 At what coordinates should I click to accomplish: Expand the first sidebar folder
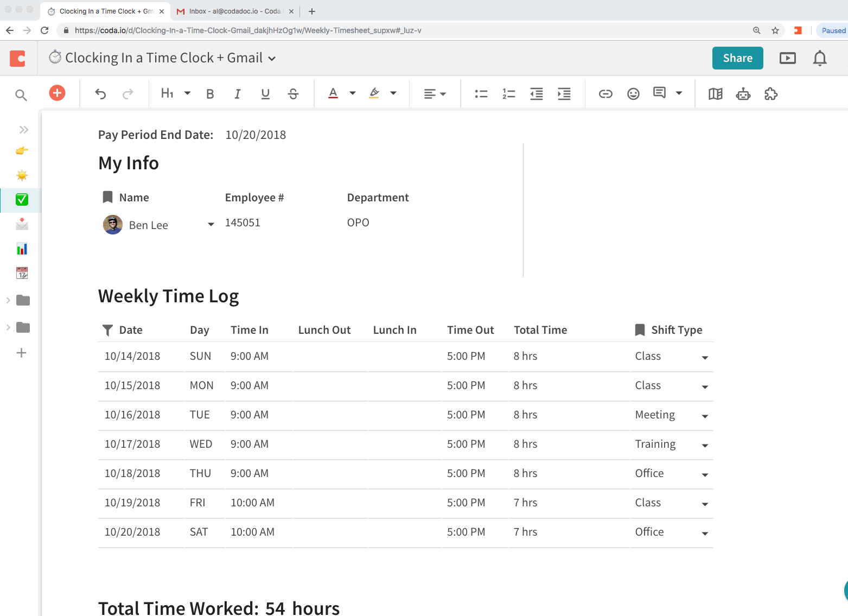(8, 300)
